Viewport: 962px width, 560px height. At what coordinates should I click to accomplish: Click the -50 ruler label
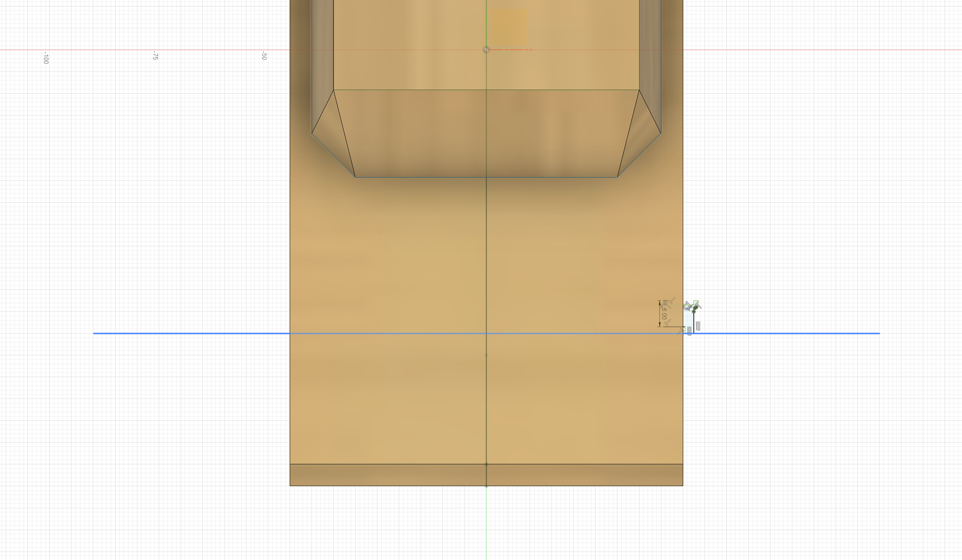[264, 56]
